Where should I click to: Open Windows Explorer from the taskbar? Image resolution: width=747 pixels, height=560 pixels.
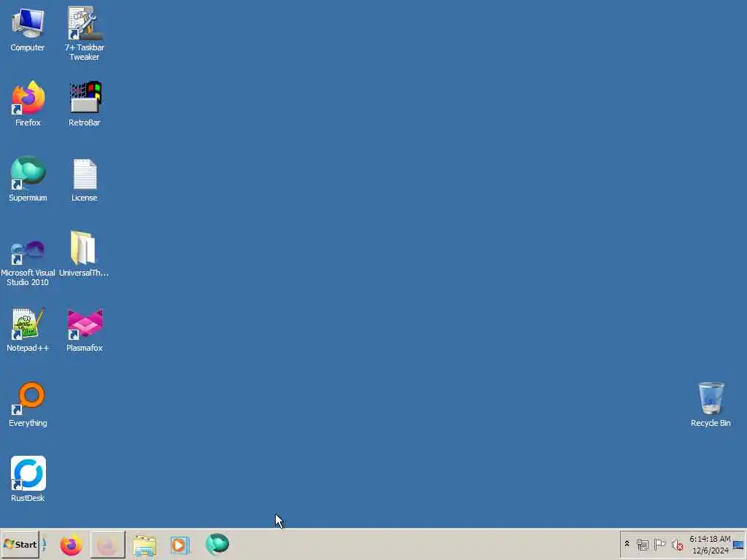point(144,545)
